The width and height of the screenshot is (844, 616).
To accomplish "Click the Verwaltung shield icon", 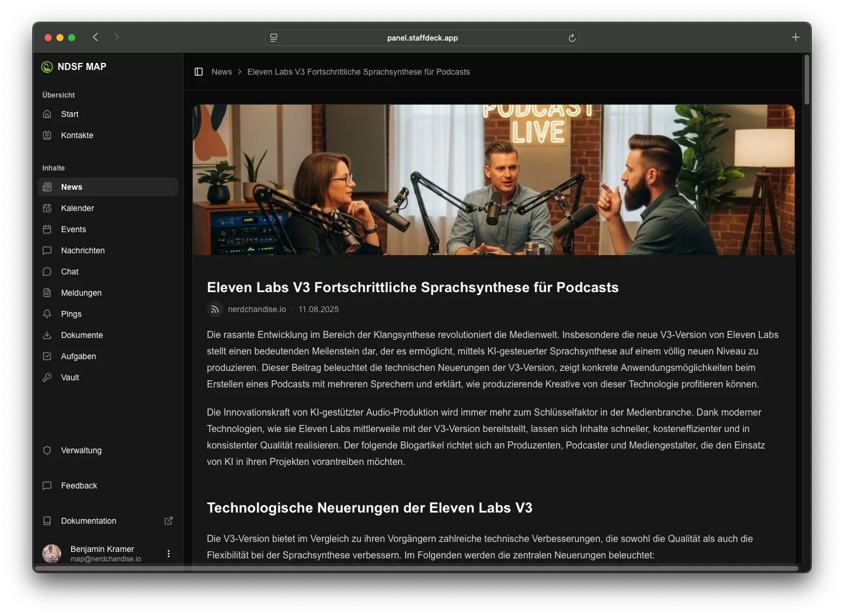I will (x=47, y=450).
